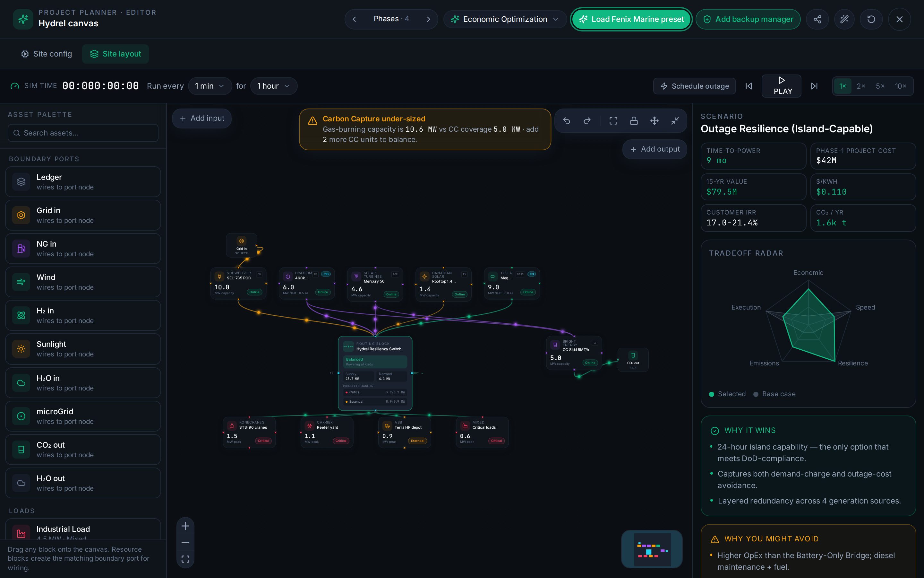Step simulation forward to end

(x=814, y=86)
